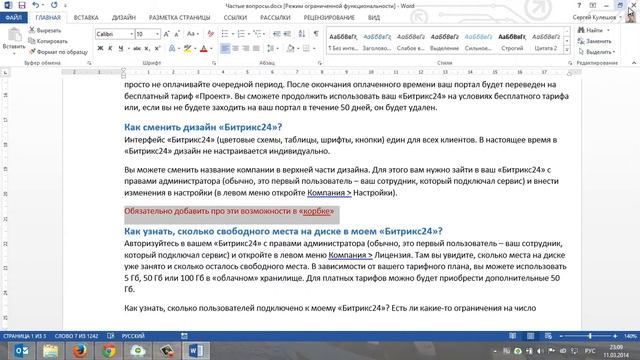The width and height of the screenshot is (640, 360).
Task: Open the Word Help question mark
Action: click(x=579, y=5)
